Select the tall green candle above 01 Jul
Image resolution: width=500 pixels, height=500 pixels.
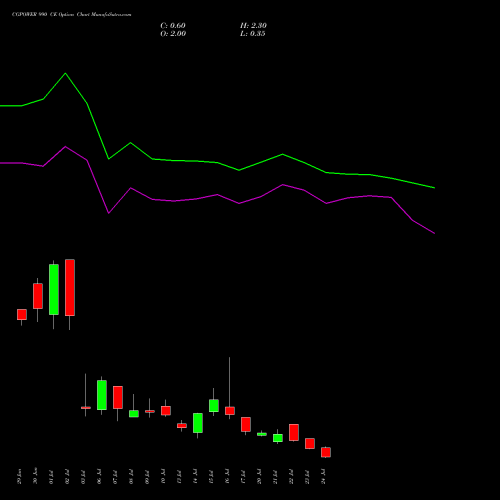pyautogui.click(x=54, y=289)
